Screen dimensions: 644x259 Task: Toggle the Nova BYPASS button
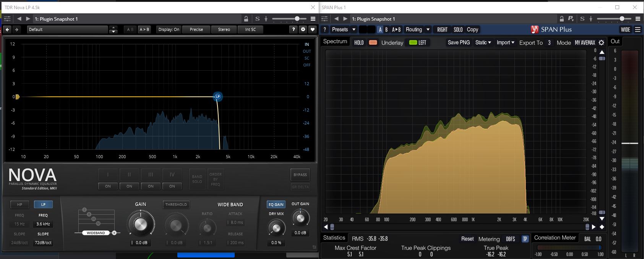tap(300, 175)
